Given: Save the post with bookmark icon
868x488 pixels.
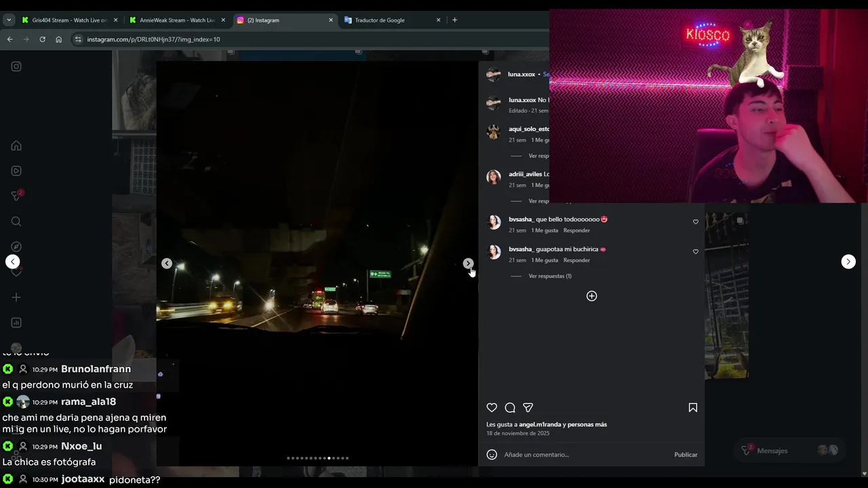Looking at the screenshot, I should pyautogui.click(x=692, y=407).
